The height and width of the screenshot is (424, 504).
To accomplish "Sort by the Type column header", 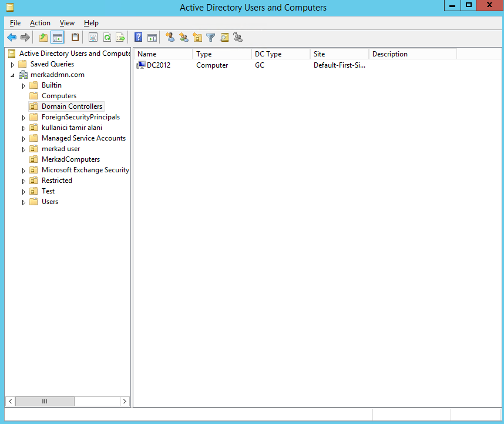I will pos(222,54).
